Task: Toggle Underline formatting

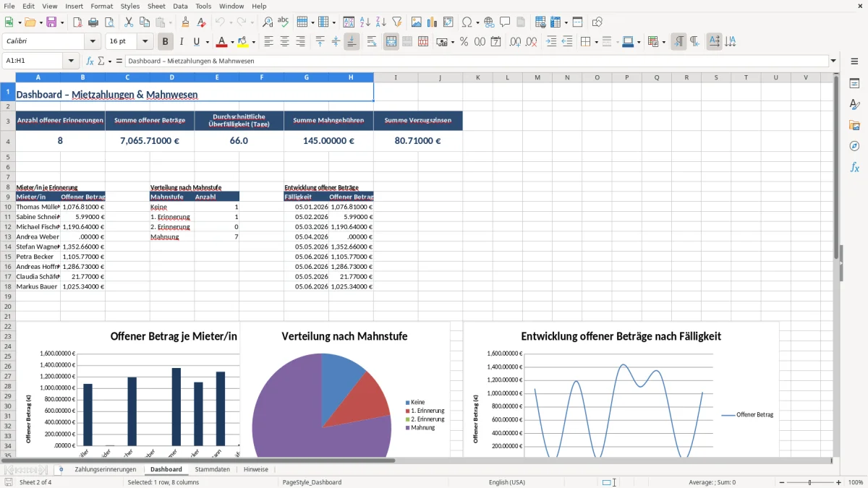Action: 196,42
